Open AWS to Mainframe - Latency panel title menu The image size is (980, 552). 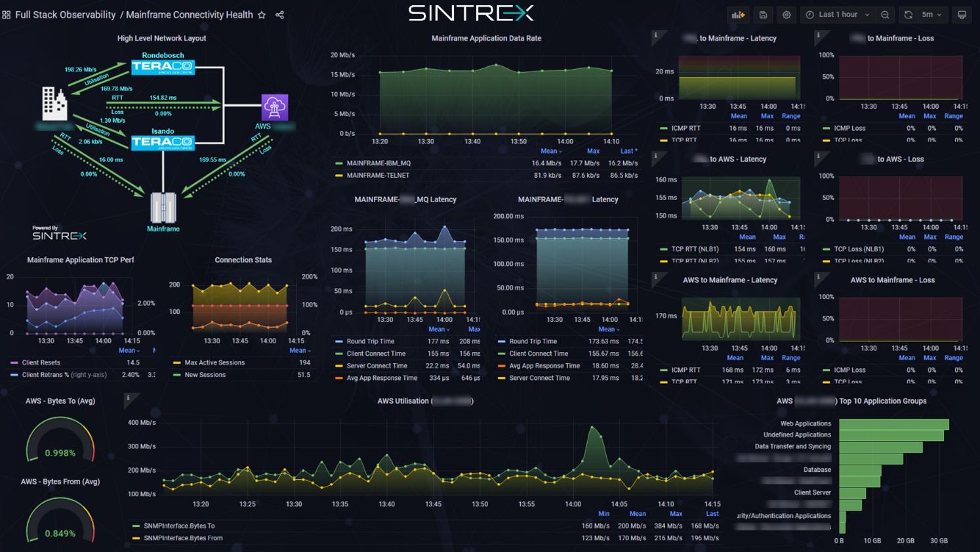click(x=729, y=280)
